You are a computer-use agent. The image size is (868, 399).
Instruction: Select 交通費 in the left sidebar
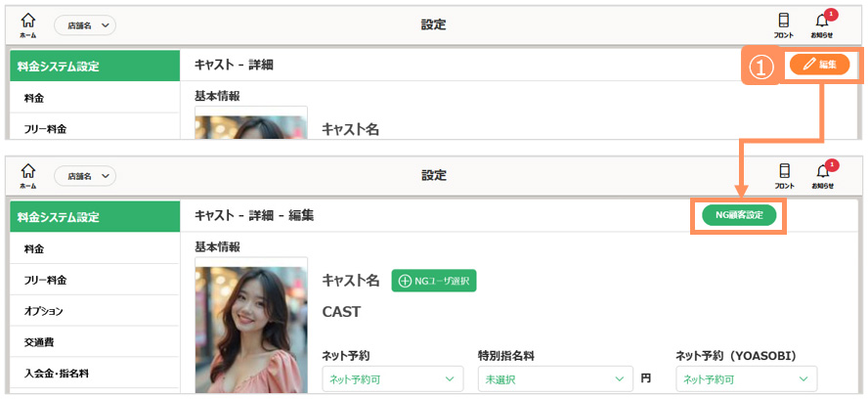point(39,342)
